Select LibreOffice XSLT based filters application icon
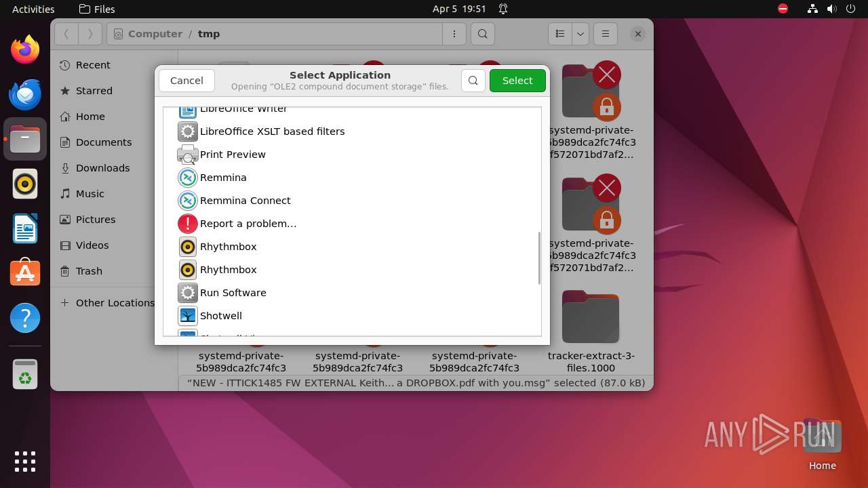Screen dimensions: 868x488 click(188, 131)
